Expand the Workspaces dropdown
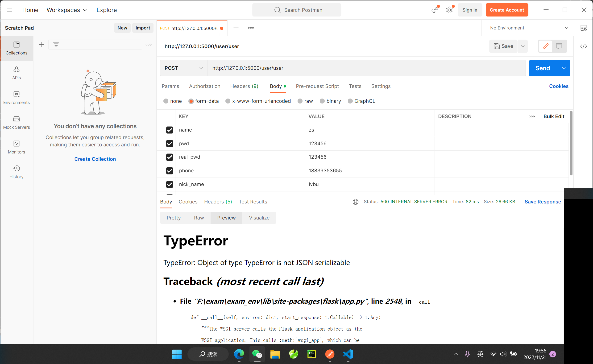Screen dimensions: 593x364 [67, 10]
